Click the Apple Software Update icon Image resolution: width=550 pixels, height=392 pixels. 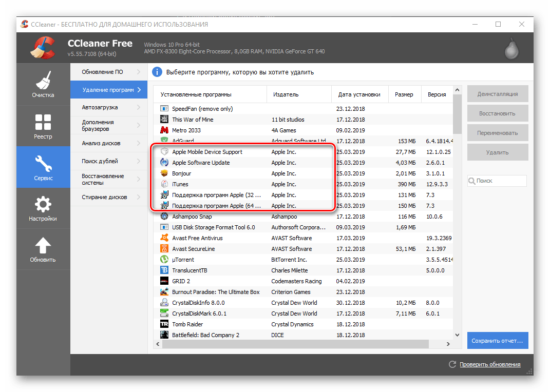click(x=164, y=163)
